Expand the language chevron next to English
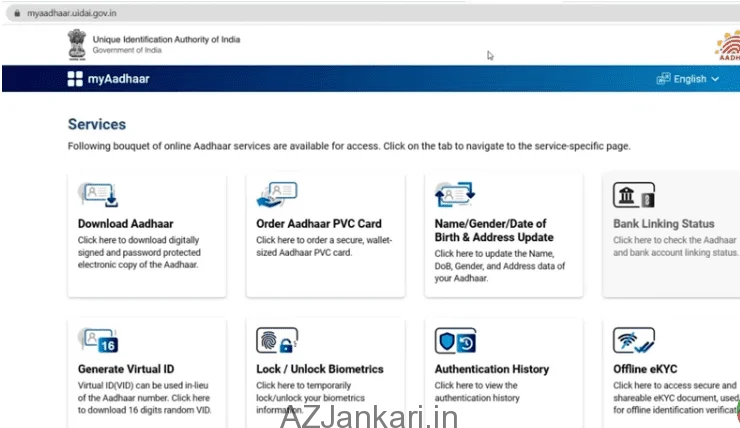Viewport: 740px width, 428px height. click(715, 79)
